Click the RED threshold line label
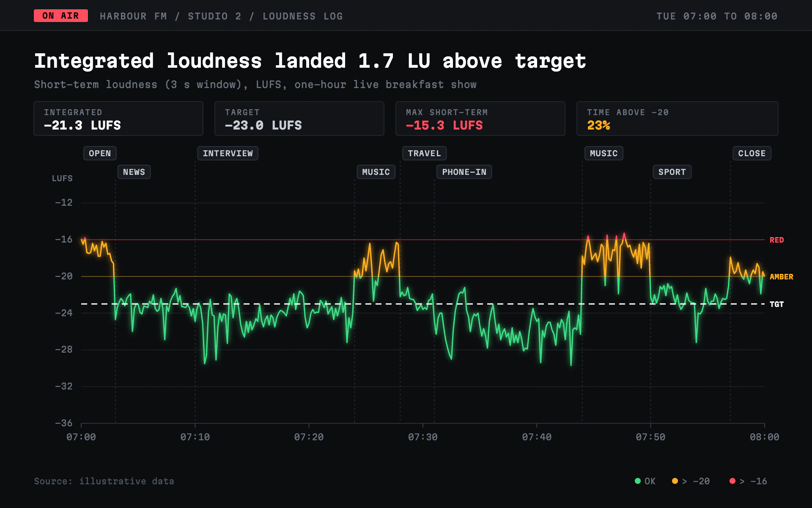 point(776,240)
